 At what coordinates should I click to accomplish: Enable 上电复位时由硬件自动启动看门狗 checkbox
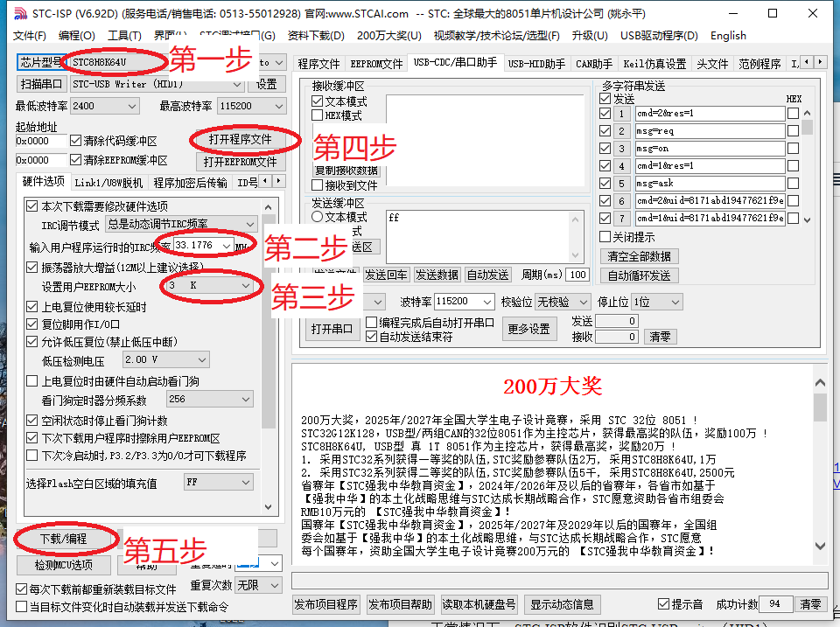(x=32, y=381)
